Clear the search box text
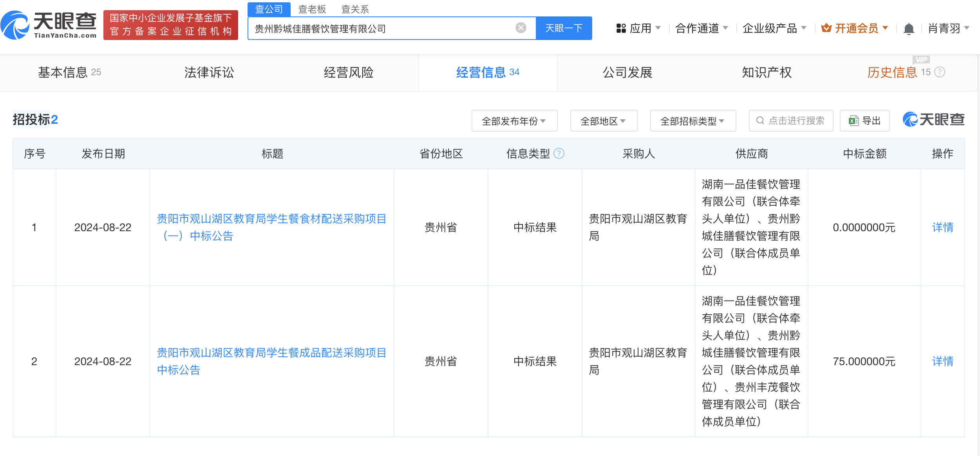The width and height of the screenshot is (980, 456). coord(521,28)
